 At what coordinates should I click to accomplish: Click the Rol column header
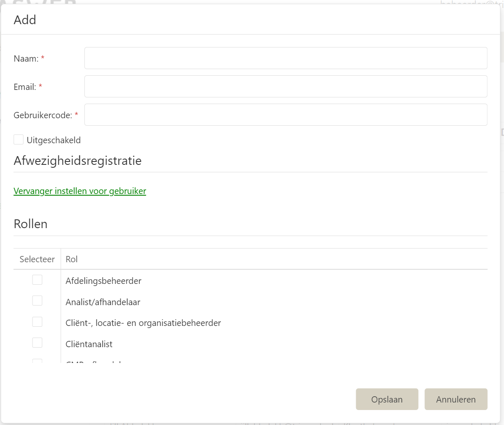pos(72,259)
